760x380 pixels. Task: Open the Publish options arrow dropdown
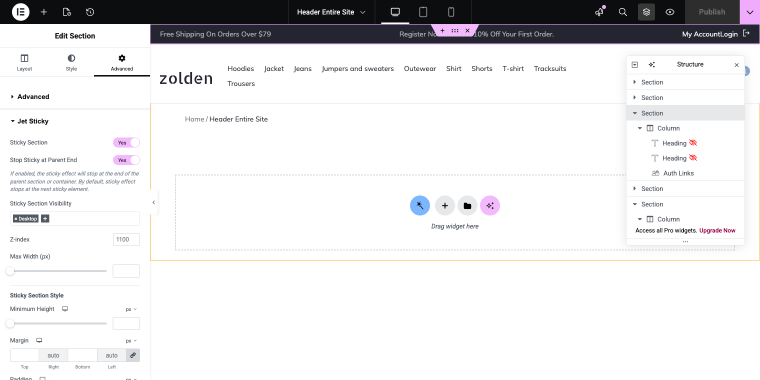tap(750, 12)
